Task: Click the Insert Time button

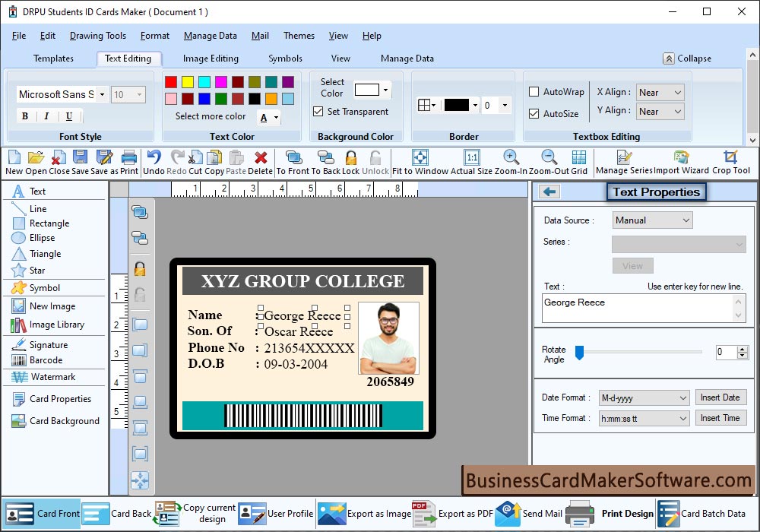Action: pyautogui.click(x=720, y=418)
